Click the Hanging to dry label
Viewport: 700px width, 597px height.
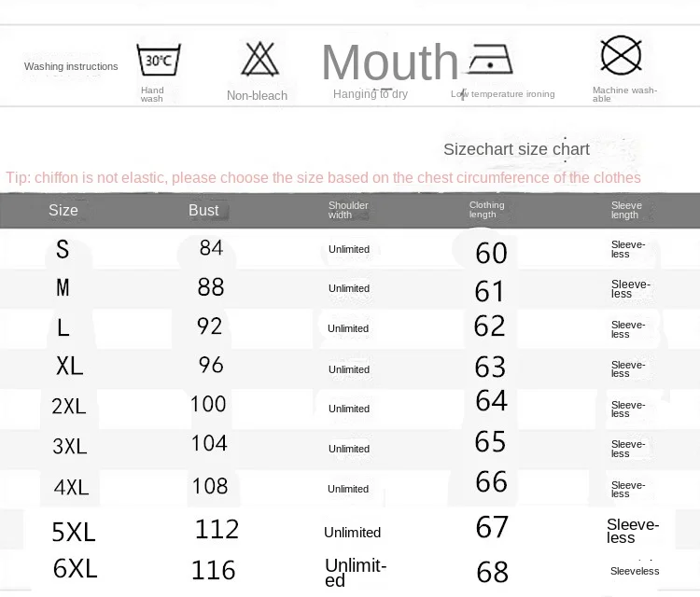click(371, 93)
